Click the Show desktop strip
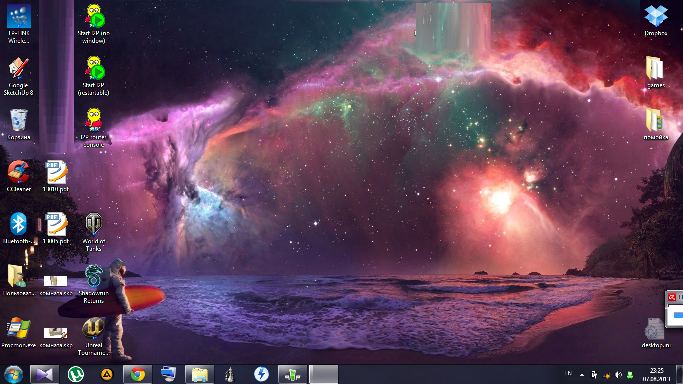 pos(680,374)
